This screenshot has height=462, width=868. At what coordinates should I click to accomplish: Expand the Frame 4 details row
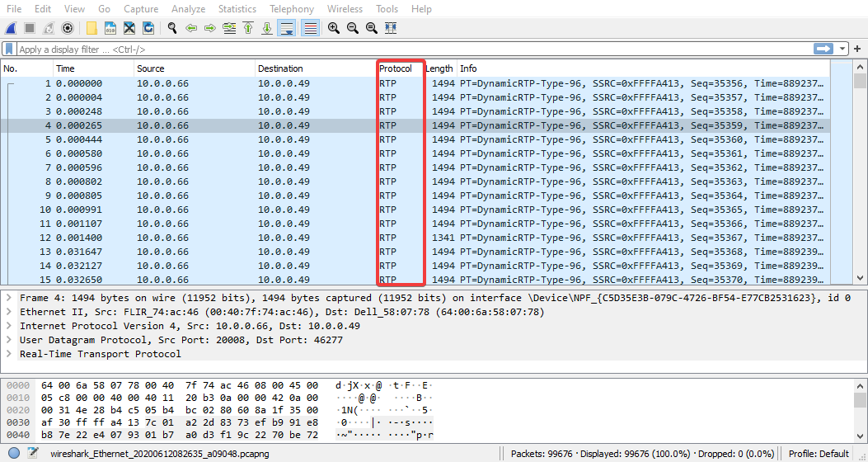(x=9, y=298)
